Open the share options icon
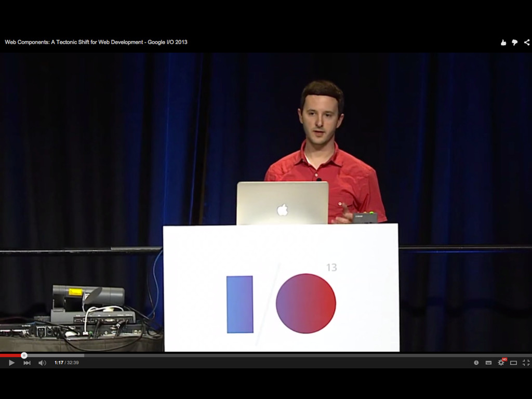The image size is (532, 399). [x=527, y=43]
